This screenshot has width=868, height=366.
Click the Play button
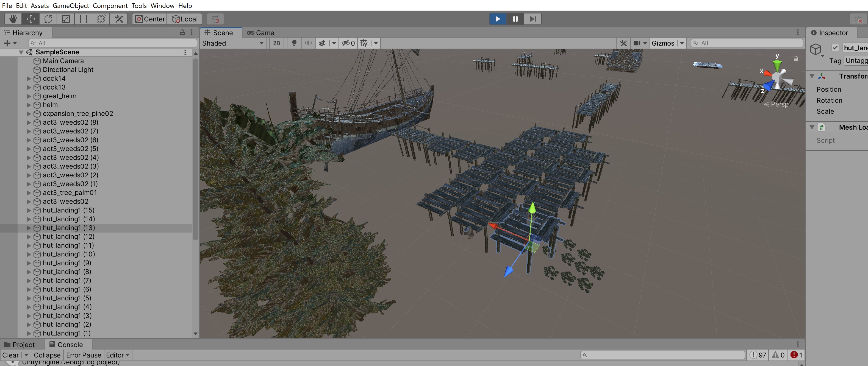[497, 19]
